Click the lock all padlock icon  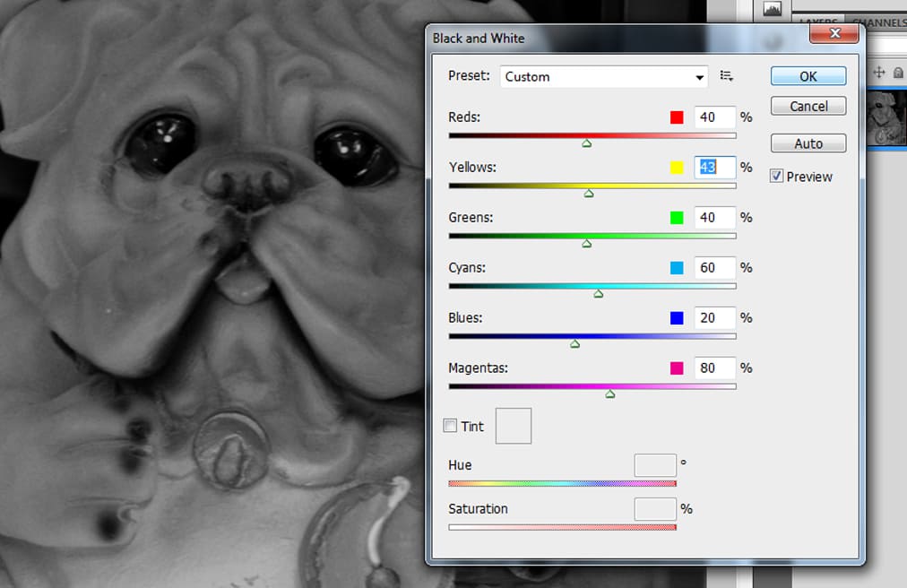[898, 73]
